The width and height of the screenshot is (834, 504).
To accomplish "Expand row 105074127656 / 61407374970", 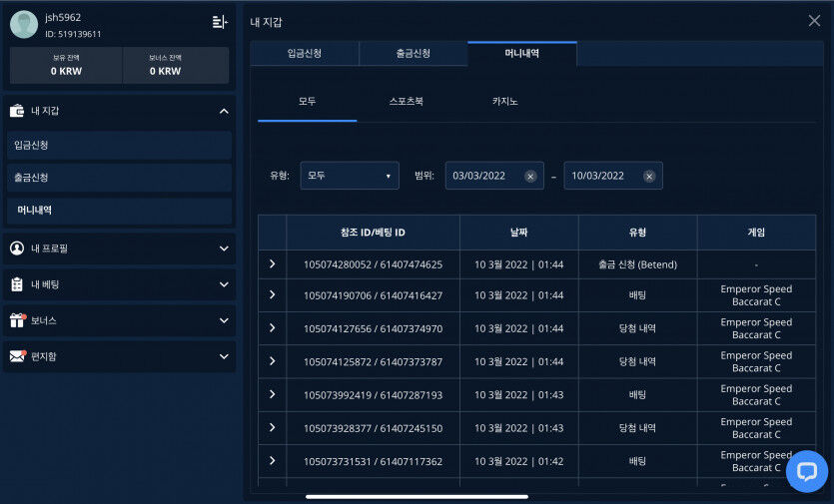I will pos(273,328).
